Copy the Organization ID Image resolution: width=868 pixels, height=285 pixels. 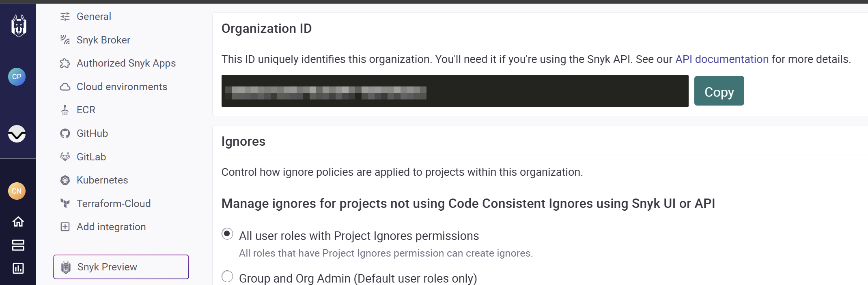(719, 91)
